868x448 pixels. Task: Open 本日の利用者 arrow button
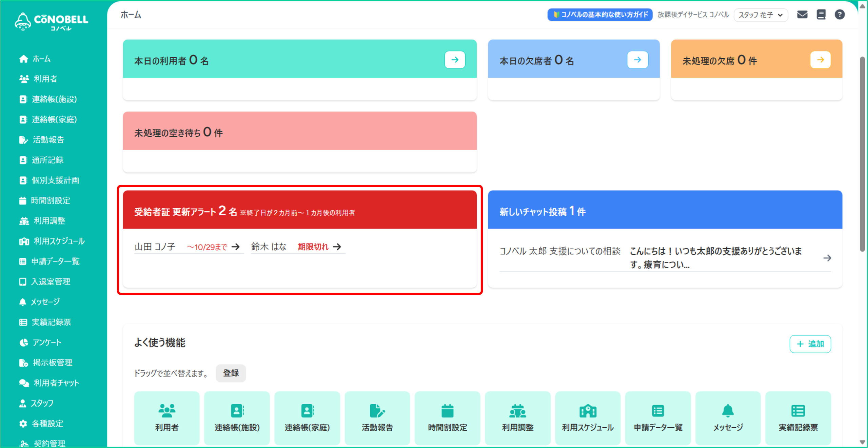pos(455,60)
